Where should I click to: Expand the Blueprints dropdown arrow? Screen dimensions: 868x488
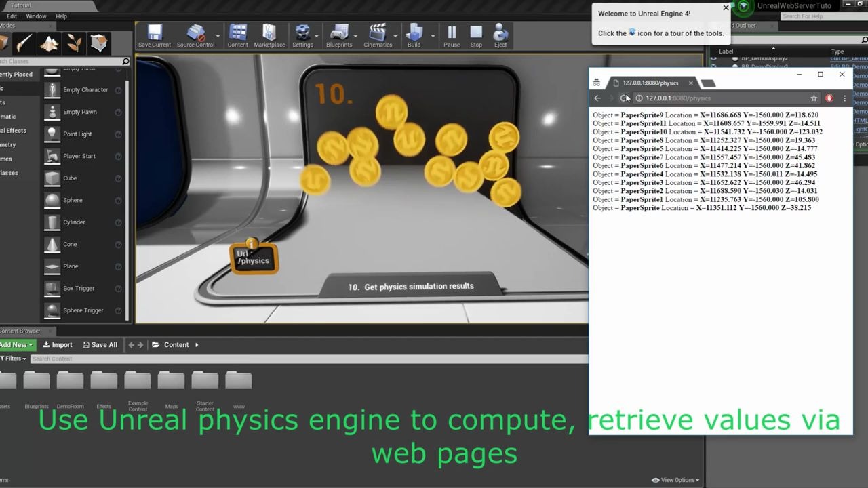pyautogui.click(x=356, y=35)
